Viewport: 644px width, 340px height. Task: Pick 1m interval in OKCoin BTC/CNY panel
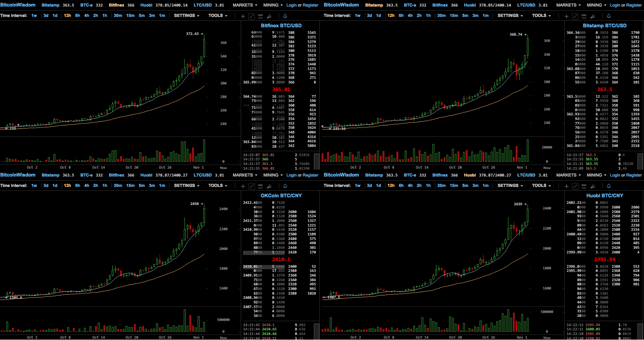coord(162,186)
